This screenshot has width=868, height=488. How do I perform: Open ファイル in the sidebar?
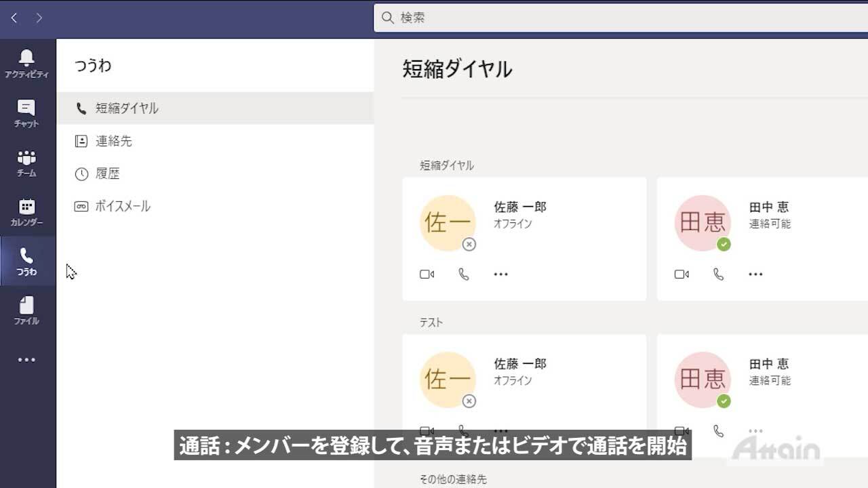26,310
